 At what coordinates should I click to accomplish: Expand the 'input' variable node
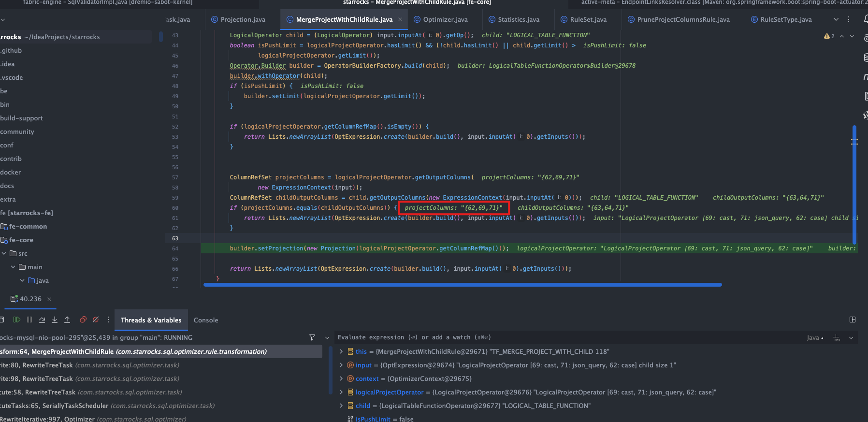[x=341, y=365]
